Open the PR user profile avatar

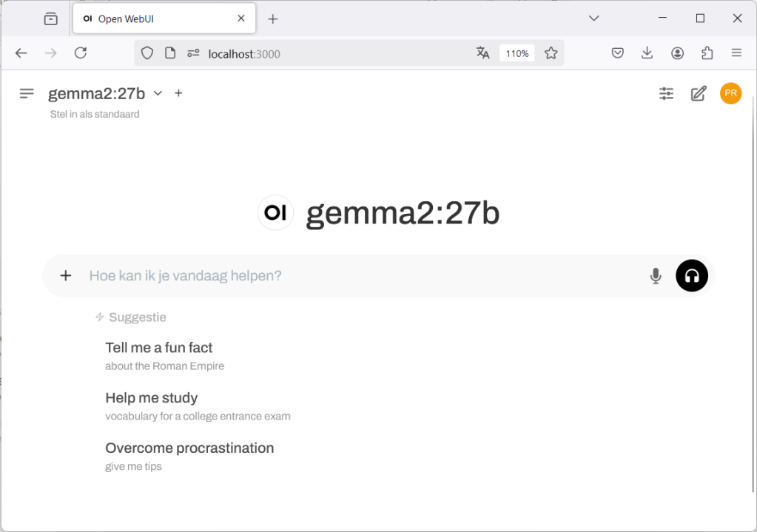point(730,93)
